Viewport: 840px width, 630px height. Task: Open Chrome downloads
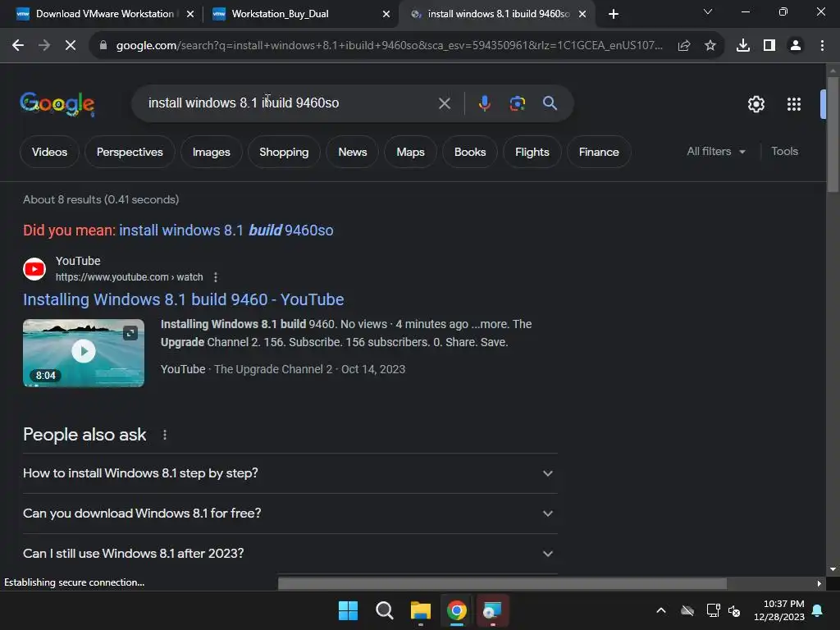pyautogui.click(x=743, y=46)
